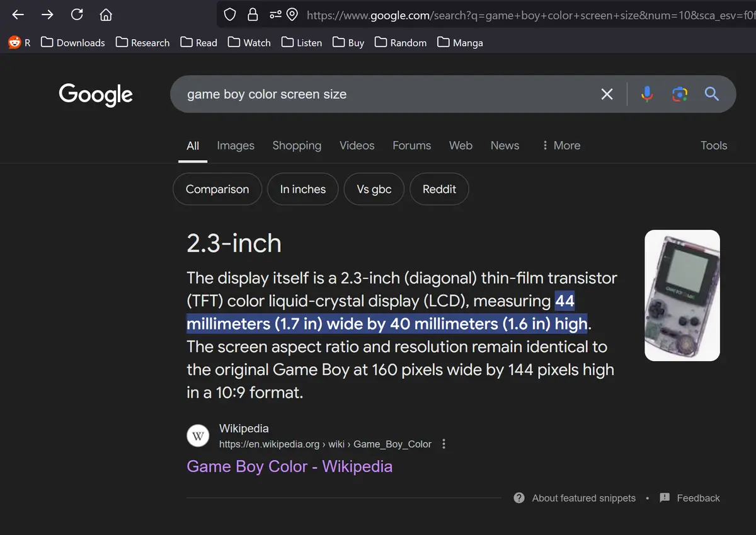Click the location permission pin icon
This screenshot has height=535, width=756.
(292, 14)
